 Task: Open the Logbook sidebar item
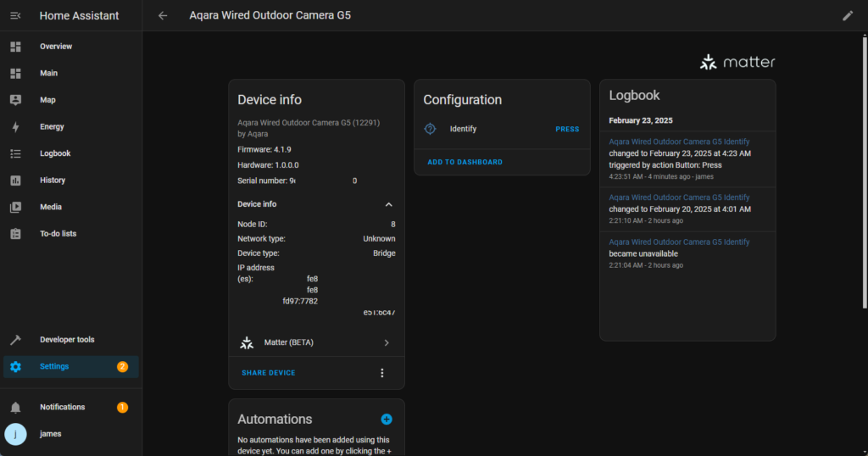click(55, 153)
